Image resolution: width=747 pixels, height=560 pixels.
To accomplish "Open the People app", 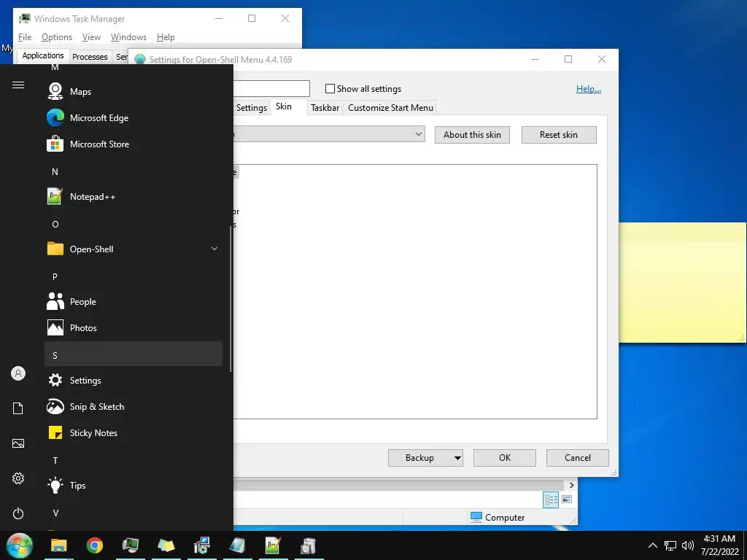I will click(133, 301).
